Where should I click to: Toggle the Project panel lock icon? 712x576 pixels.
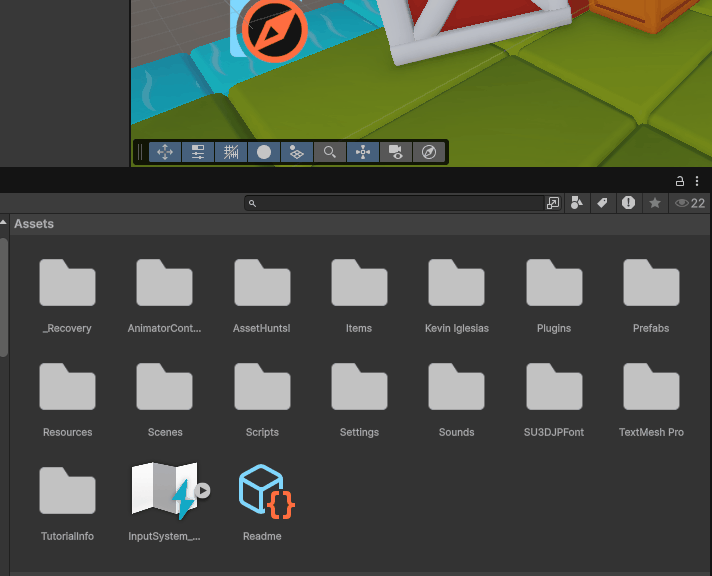coord(681,181)
